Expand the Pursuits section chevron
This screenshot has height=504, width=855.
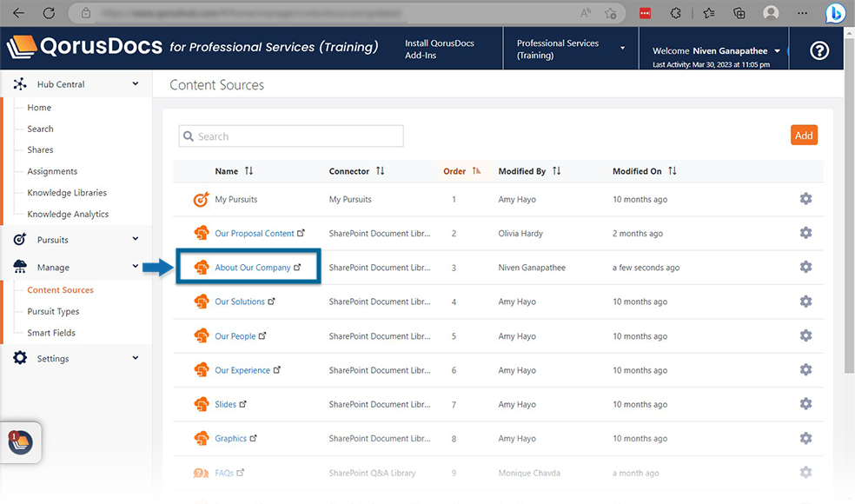pyautogui.click(x=136, y=239)
